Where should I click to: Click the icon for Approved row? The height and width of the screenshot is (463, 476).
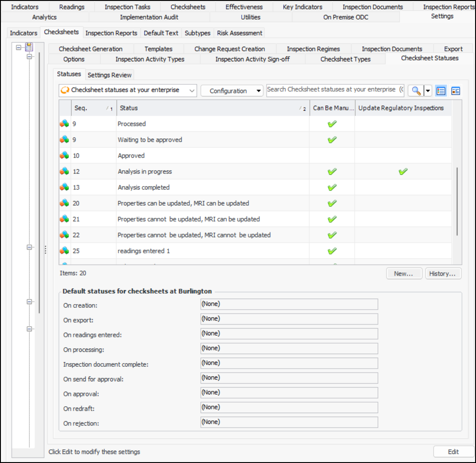tap(64, 156)
